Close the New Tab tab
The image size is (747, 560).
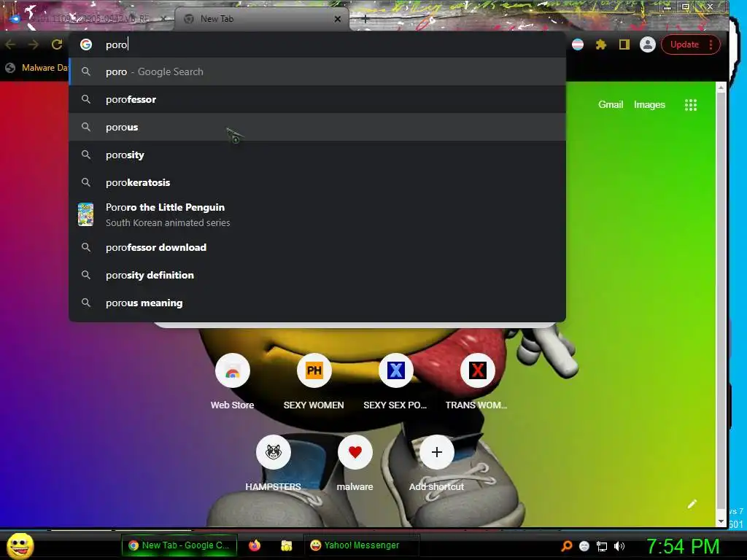click(337, 19)
